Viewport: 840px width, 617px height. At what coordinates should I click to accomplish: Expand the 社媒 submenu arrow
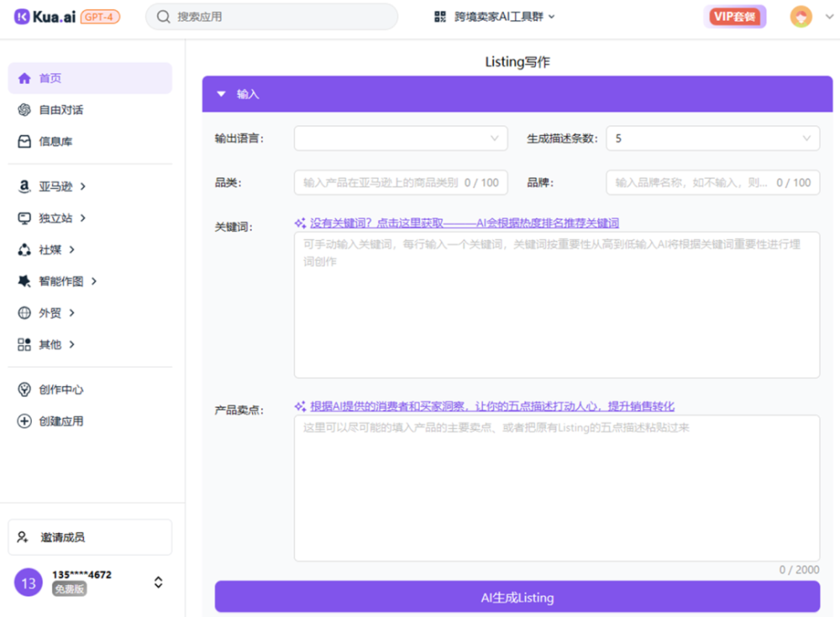[x=71, y=249]
